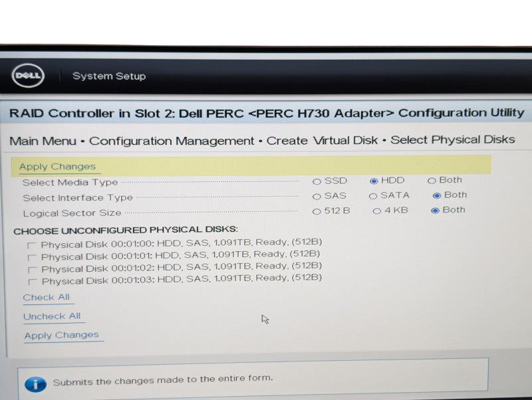Click the Select Media Type label
Image resolution: width=532 pixels, height=400 pixels.
(x=70, y=182)
